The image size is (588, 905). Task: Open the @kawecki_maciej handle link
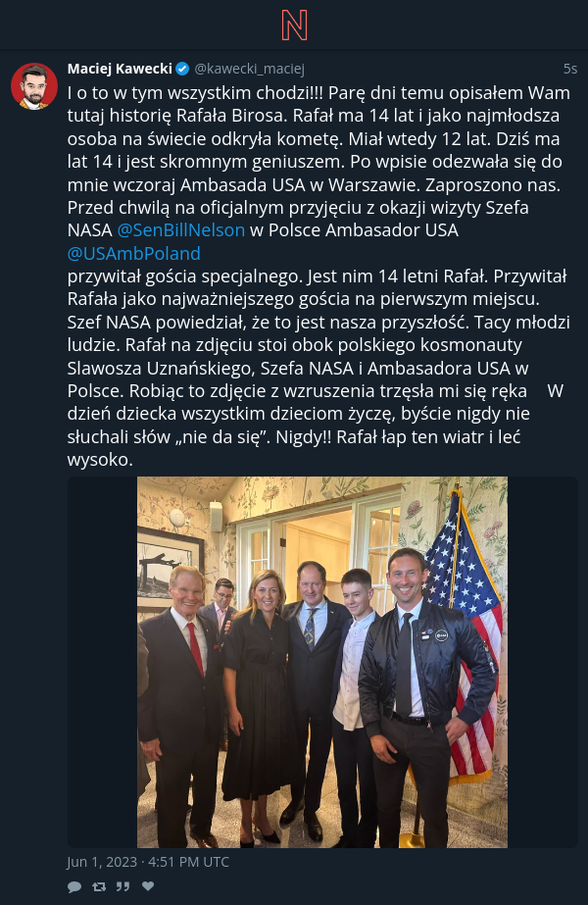249,69
